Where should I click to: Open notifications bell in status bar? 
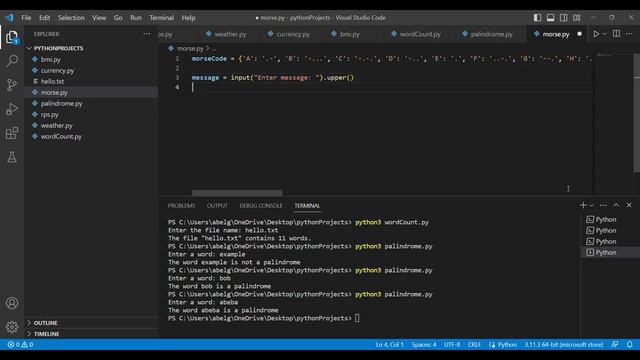click(x=629, y=344)
